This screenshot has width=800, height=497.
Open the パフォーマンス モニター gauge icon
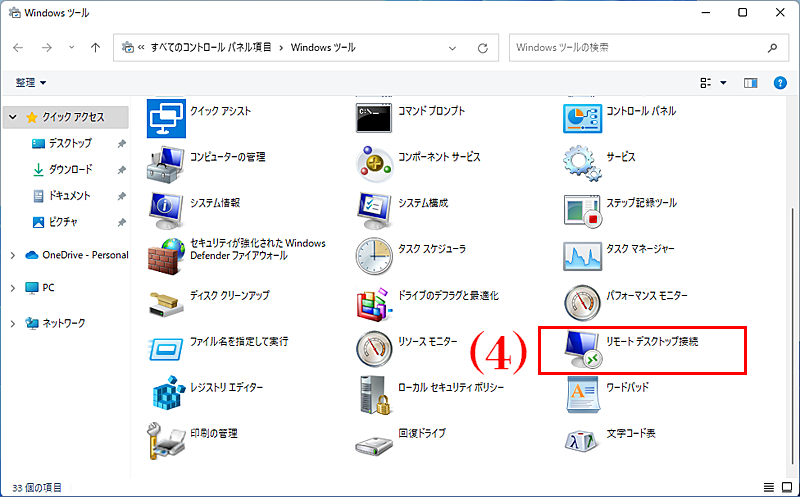tap(582, 303)
